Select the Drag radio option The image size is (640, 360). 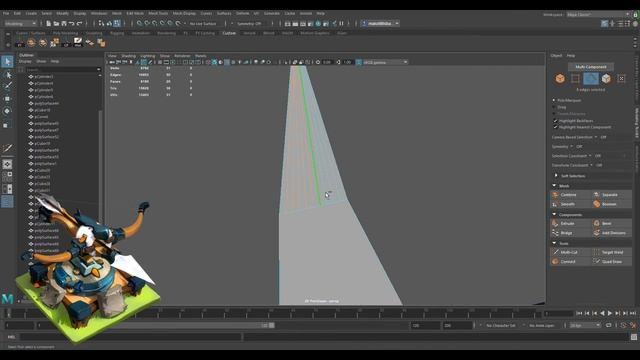point(554,107)
